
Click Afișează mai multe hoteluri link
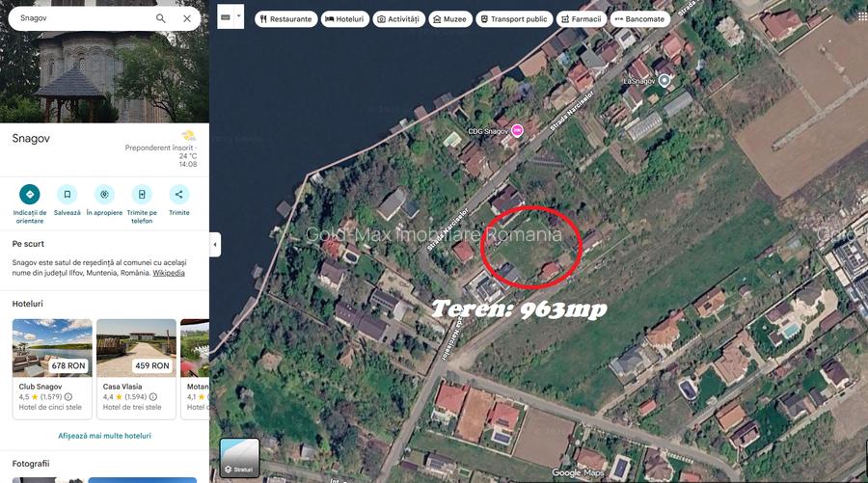tap(104, 436)
